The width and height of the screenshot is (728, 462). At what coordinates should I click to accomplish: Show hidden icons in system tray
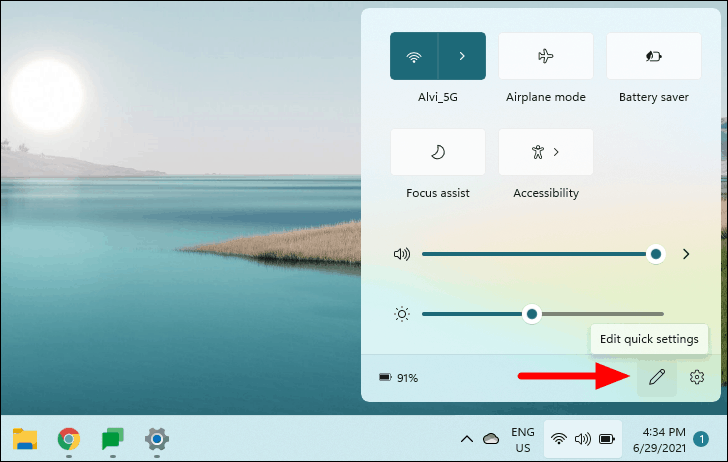click(467, 439)
